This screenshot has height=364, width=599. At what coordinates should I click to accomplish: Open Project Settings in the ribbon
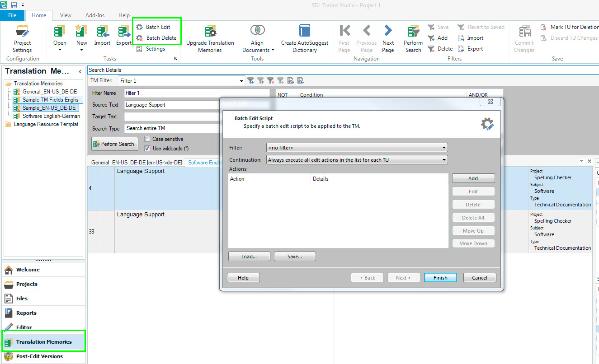coord(22,39)
